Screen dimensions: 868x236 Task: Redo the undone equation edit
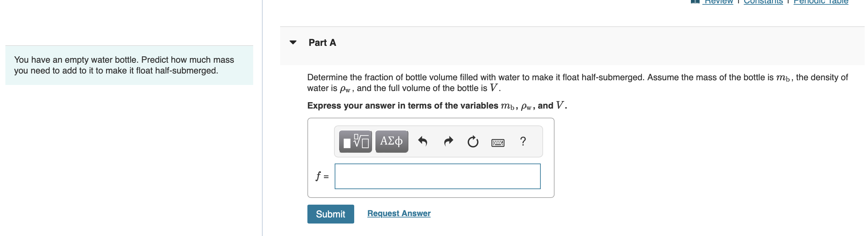(448, 142)
